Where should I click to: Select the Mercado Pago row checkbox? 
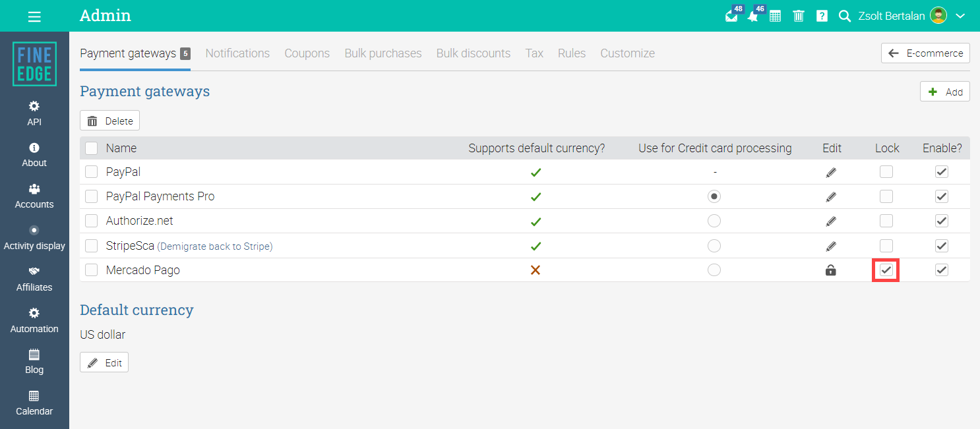coord(92,270)
